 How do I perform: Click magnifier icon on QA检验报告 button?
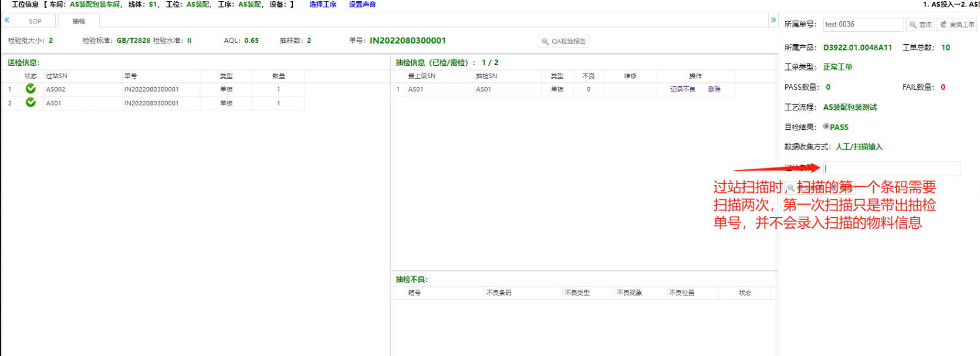(x=545, y=41)
